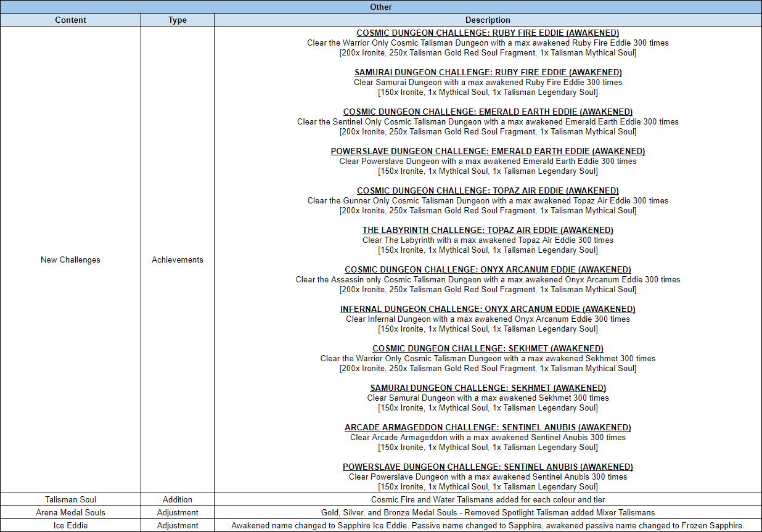Select the 'Type' column header

click(x=178, y=20)
